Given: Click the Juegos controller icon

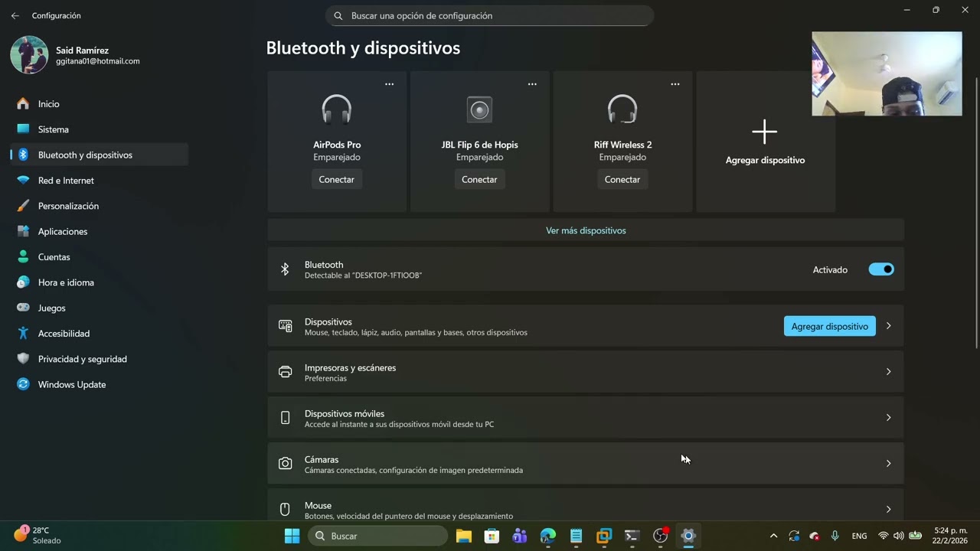Looking at the screenshot, I should pyautogui.click(x=23, y=308).
